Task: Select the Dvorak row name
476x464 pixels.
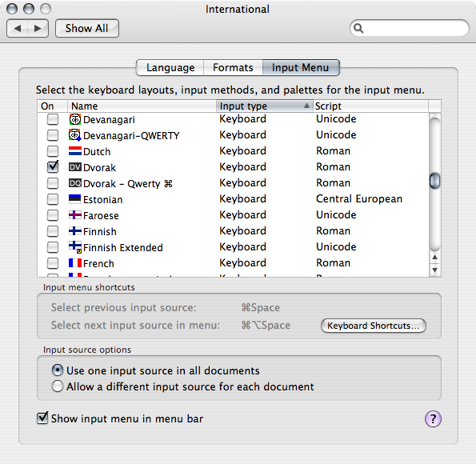Action: (99, 168)
